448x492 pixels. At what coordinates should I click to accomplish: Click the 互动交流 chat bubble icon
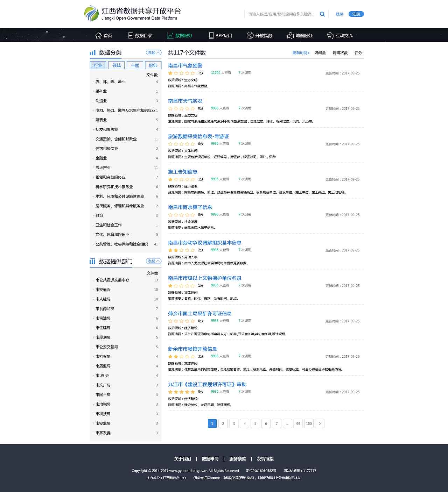pos(330,35)
